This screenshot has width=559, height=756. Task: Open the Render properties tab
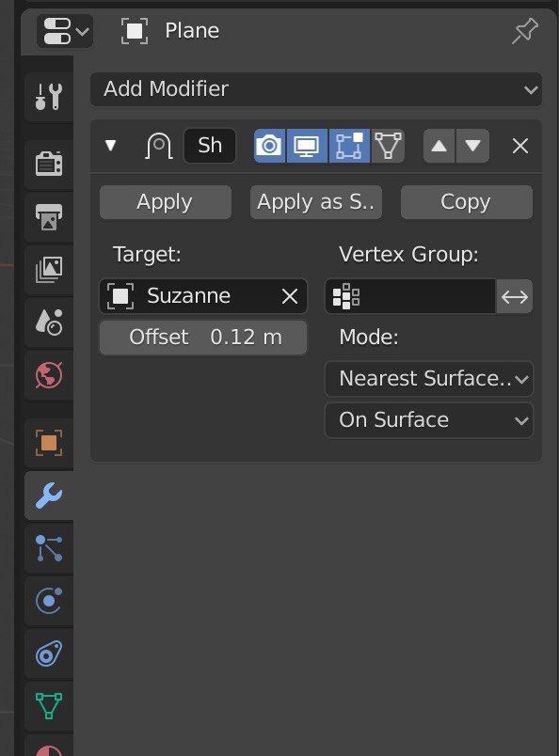[49, 164]
